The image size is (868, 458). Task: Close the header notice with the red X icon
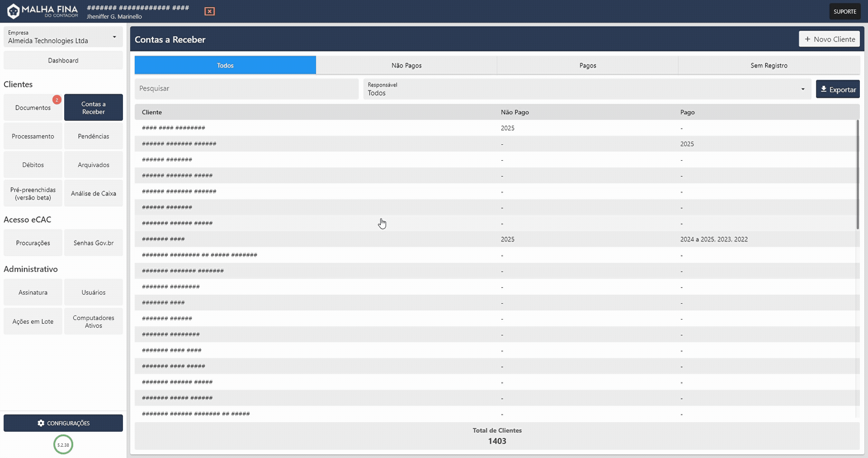point(209,11)
